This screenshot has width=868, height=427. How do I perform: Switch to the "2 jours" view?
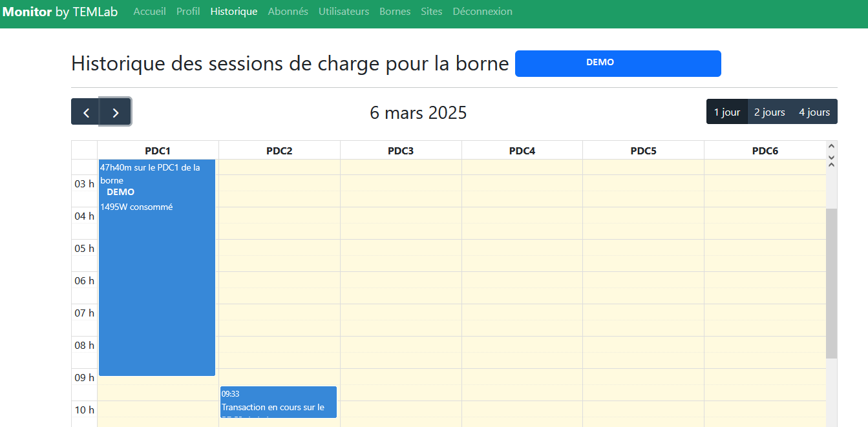coord(769,111)
